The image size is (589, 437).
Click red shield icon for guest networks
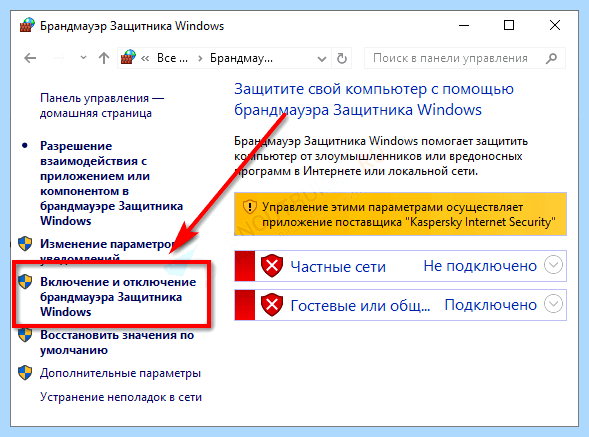(272, 304)
